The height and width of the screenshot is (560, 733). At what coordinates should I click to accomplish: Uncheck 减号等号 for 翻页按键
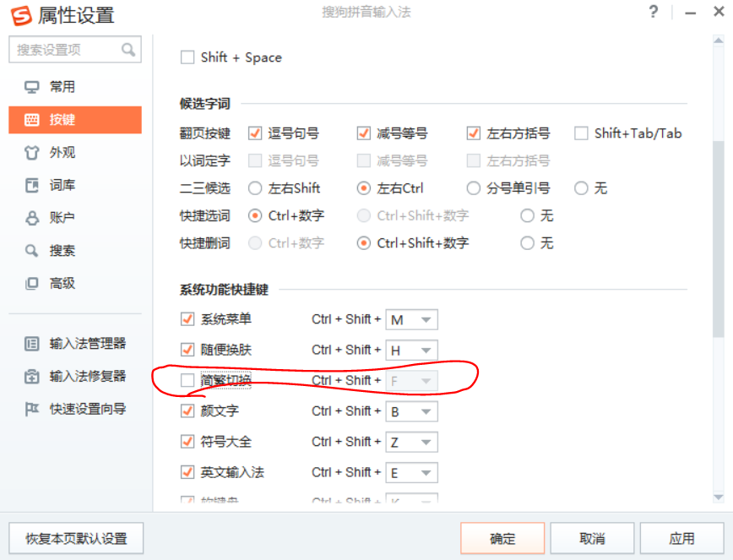[364, 133]
